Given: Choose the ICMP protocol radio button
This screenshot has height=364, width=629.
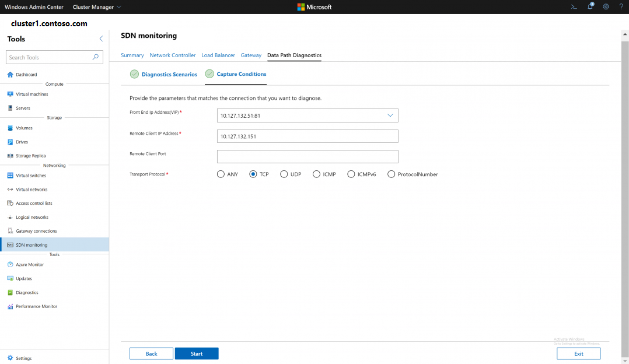Looking at the screenshot, I should tap(316, 174).
